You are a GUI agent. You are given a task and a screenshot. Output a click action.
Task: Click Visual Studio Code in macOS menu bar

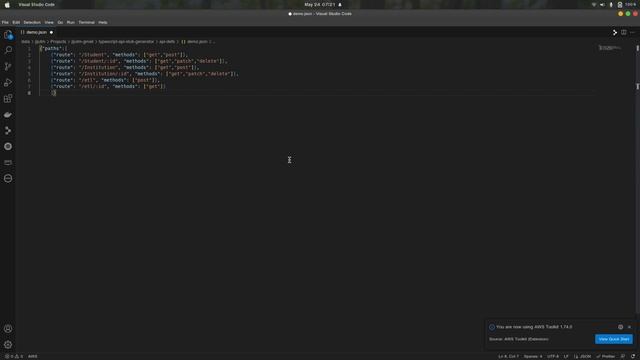[x=36, y=4]
